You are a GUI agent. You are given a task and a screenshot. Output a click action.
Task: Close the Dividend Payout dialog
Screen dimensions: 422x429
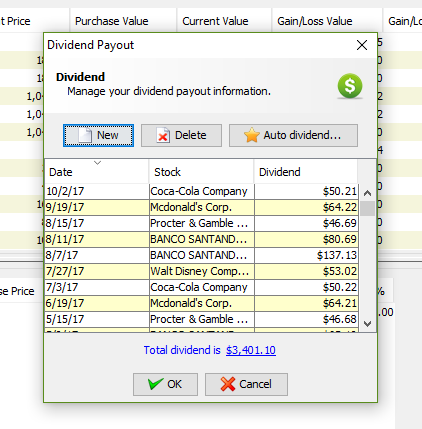pyautogui.click(x=362, y=45)
